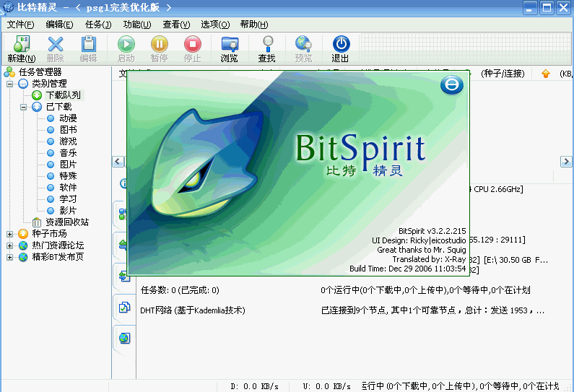574x392 pixels.
Task: Click the D: 0.0 KB/s status entry
Action: pyautogui.click(x=254, y=386)
